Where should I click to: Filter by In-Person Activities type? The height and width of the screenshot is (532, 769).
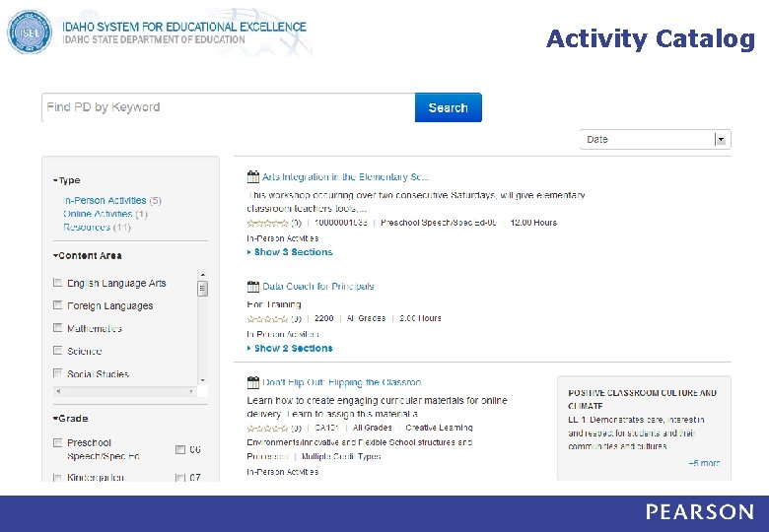pos(105,200)
